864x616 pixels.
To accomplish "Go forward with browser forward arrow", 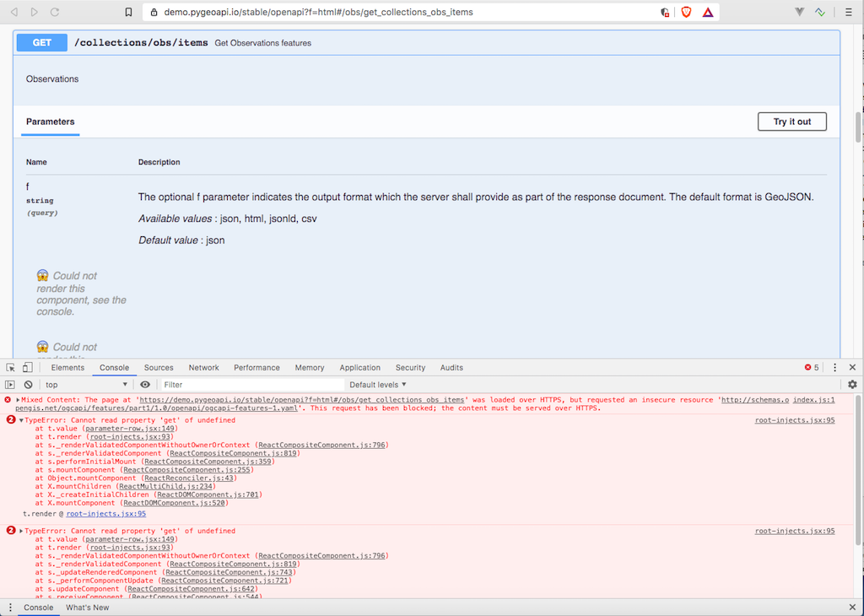I will coord(34,12).
